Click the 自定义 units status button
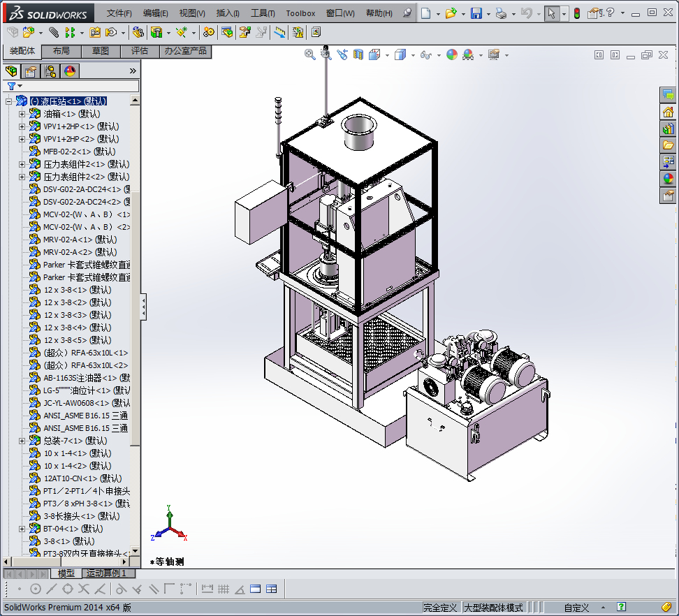 (576, 608)
